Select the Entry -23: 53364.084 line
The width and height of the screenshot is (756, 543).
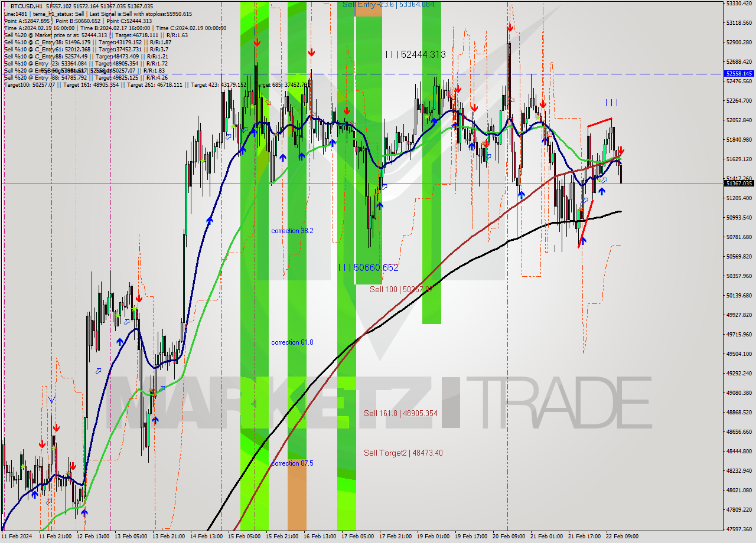pyautogui.click(x=86, y=63)
